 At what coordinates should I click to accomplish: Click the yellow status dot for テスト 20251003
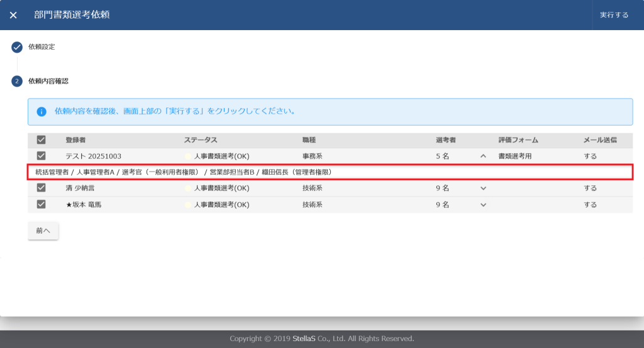[x=187, y=156]
